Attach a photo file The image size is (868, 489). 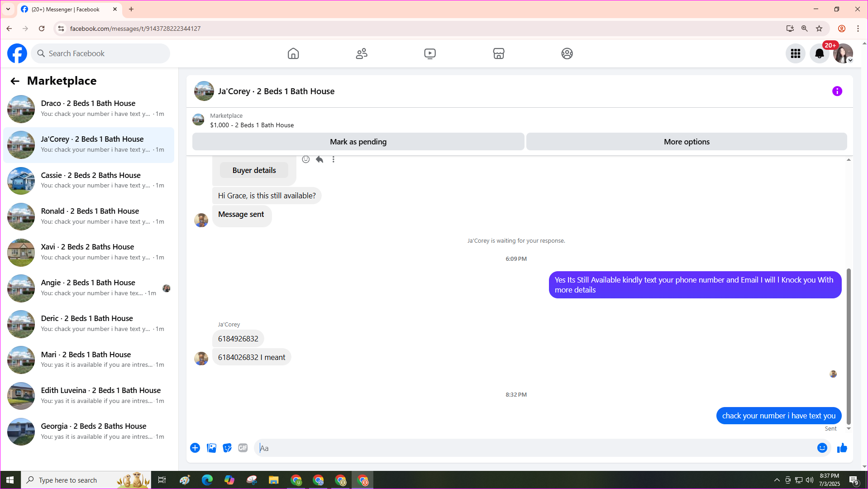coord(211,448)
